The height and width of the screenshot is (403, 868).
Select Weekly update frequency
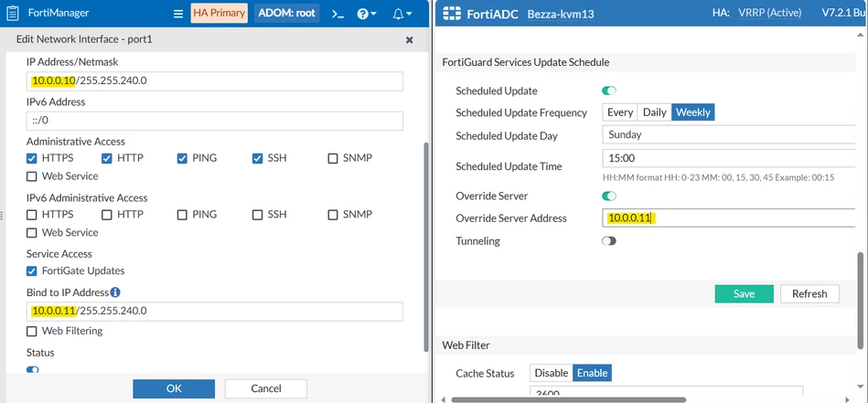click(x=693, y=112)
